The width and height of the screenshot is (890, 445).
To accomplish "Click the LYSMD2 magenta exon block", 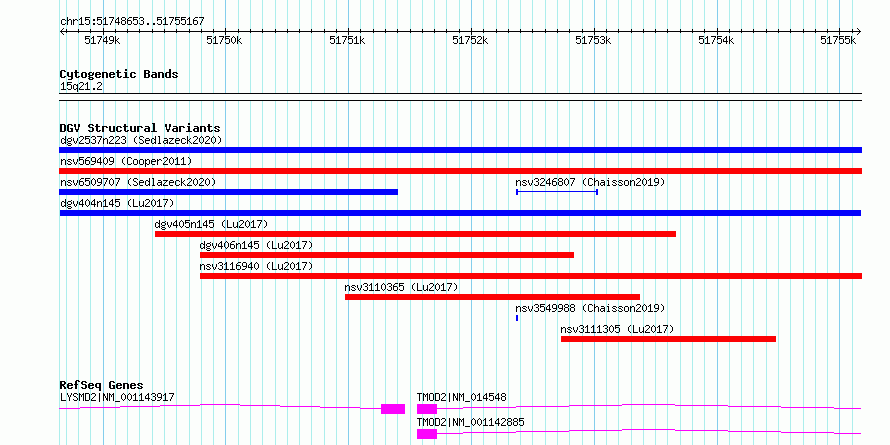I will [x=393, y=409].
